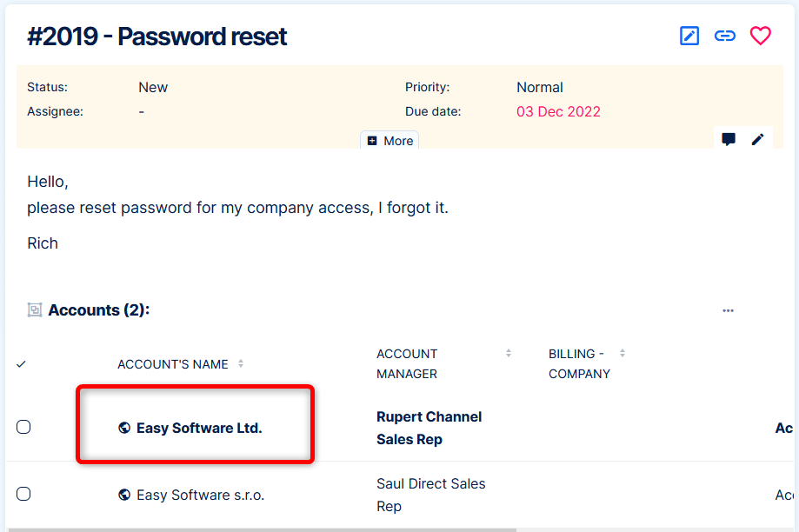The width and height of the screenshot is (799, 532).
Task: Open the Easy Software s.r.o. account link
Action: 200,495
